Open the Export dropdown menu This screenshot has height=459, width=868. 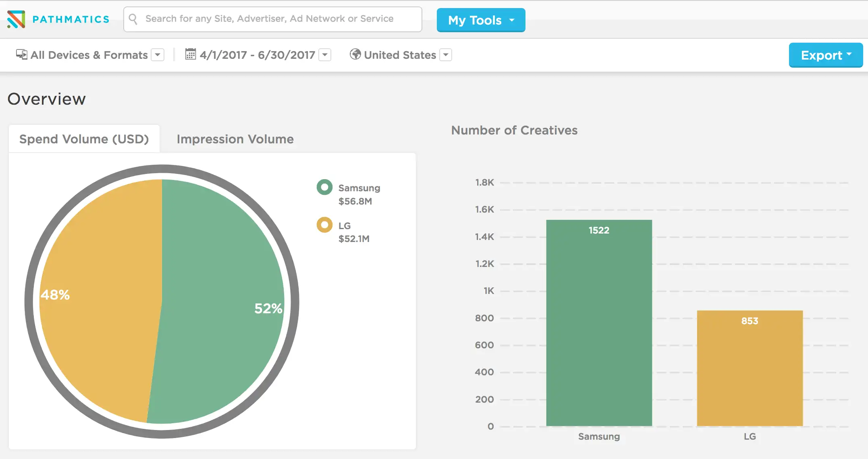tap(826, 55)
